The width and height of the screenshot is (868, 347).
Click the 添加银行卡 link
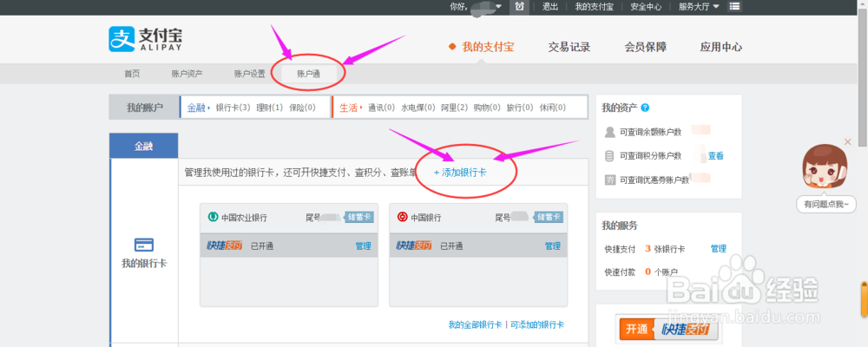(460, 173)
